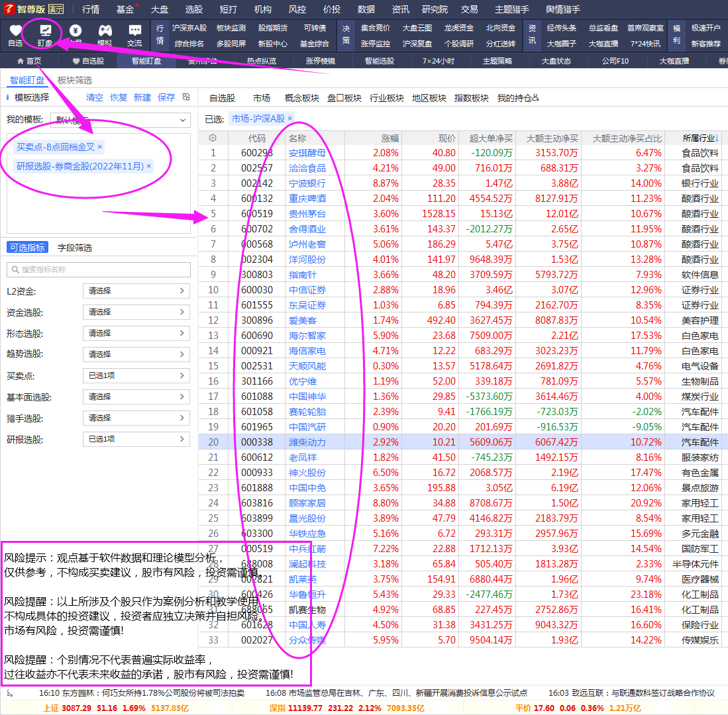This screenshot has height=715, width=728.
Task: Remove the 市场-沪深A股 selected filter
Action: tap(289, 119)
